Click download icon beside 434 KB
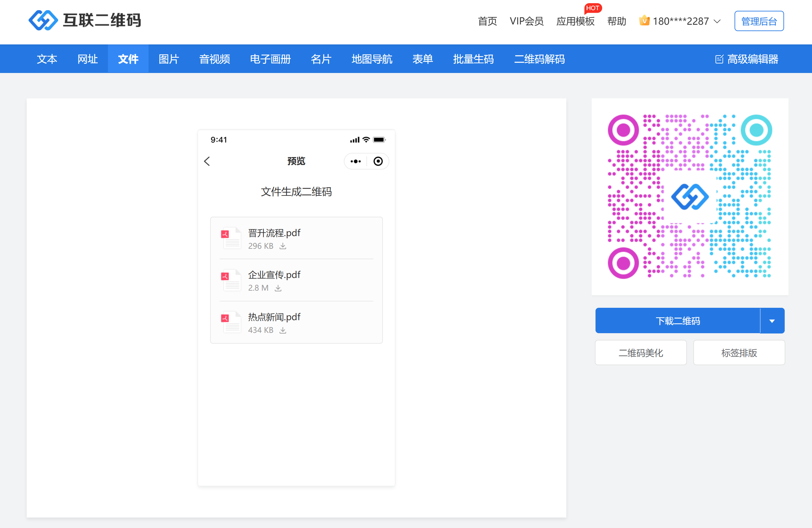Image resolution: width=812 pixels, height=528 pixels. point(283,330)
